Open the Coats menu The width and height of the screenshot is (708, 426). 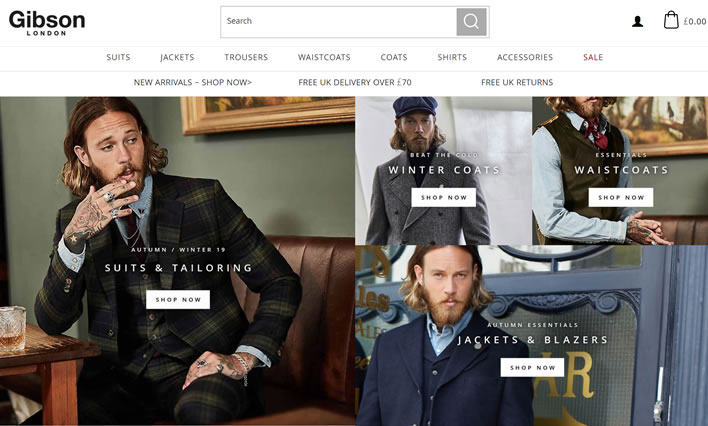click(394, 57)
